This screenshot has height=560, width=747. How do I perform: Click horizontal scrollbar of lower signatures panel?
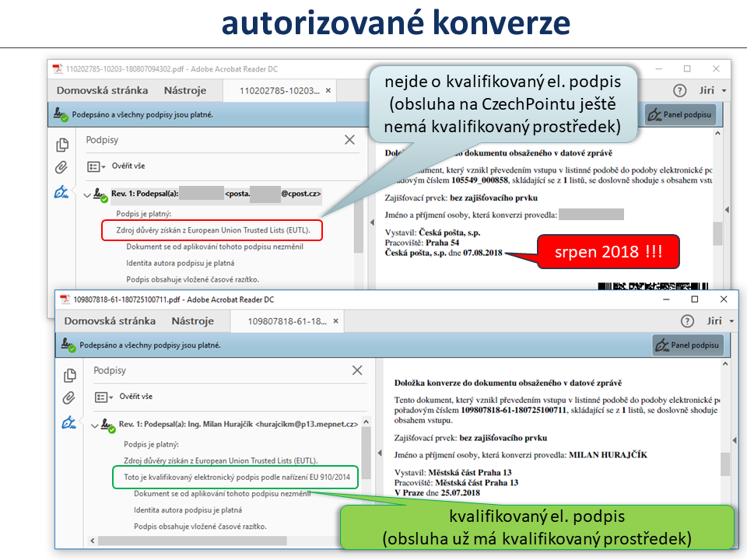pyautogui.click(x=192, y=541)
